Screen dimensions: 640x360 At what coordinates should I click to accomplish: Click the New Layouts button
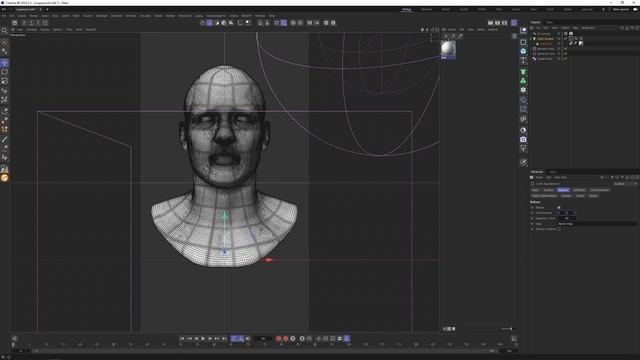[x=621, y=9]
